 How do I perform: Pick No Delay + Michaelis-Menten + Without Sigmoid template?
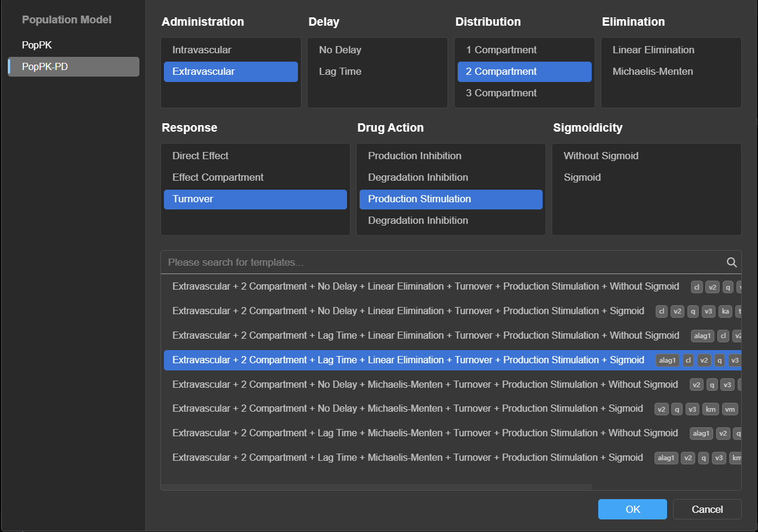452,384
